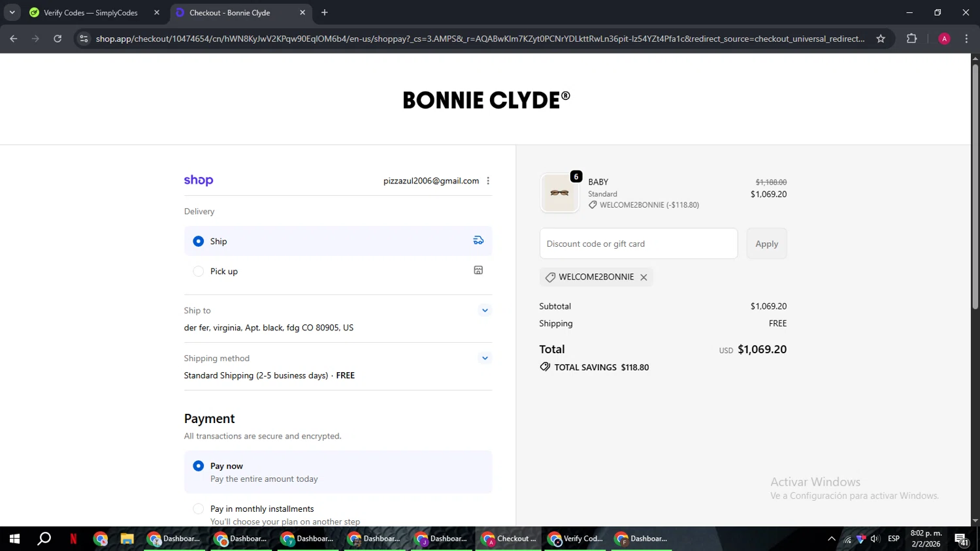Viewport: 980px width, 551px height.
Task: Open the Windows Start menu
Action: 14,539
